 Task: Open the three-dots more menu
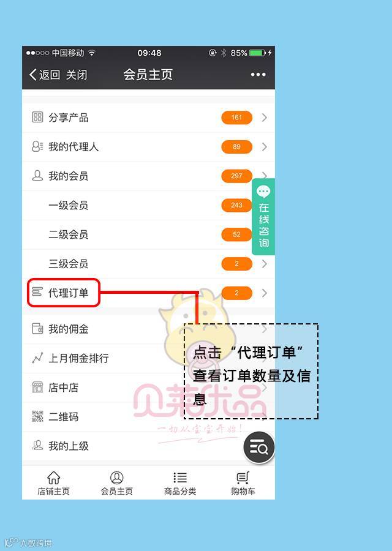point(258,75)
